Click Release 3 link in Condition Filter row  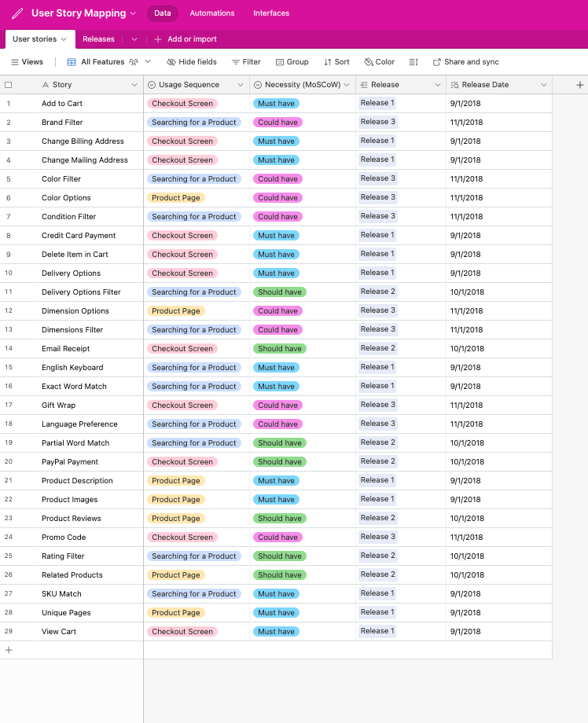pyautogui.click(x=377, y=216)
